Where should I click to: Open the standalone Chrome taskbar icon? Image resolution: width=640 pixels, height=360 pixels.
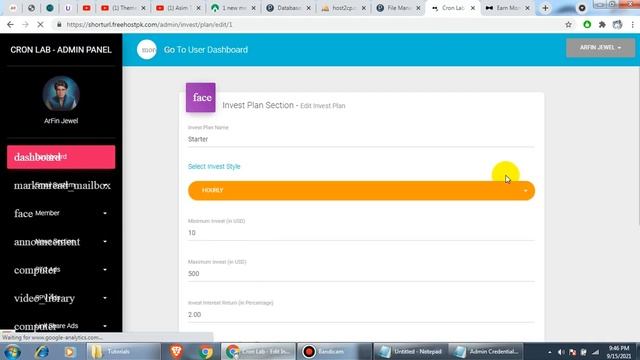pos(206,351)
